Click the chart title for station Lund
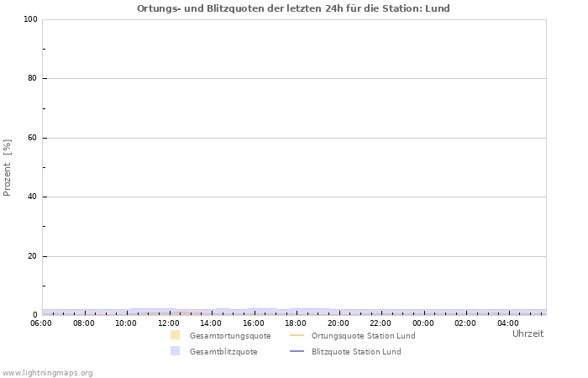 click(x=293, y=8)
